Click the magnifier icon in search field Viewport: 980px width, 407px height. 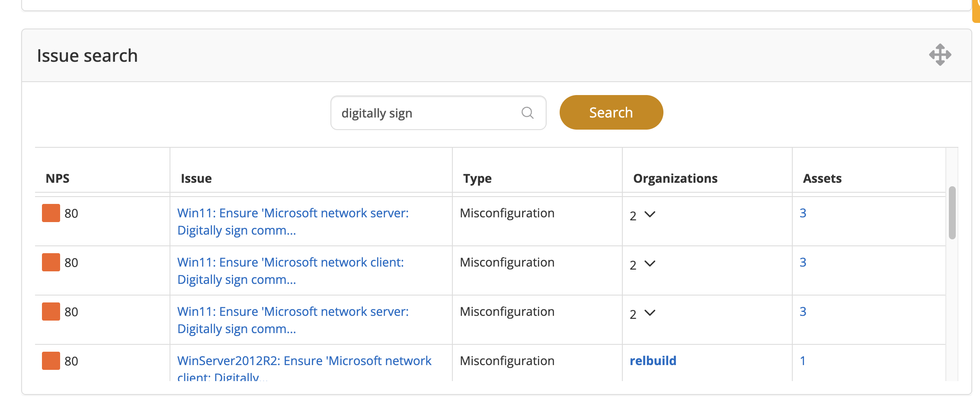point(527,113)
